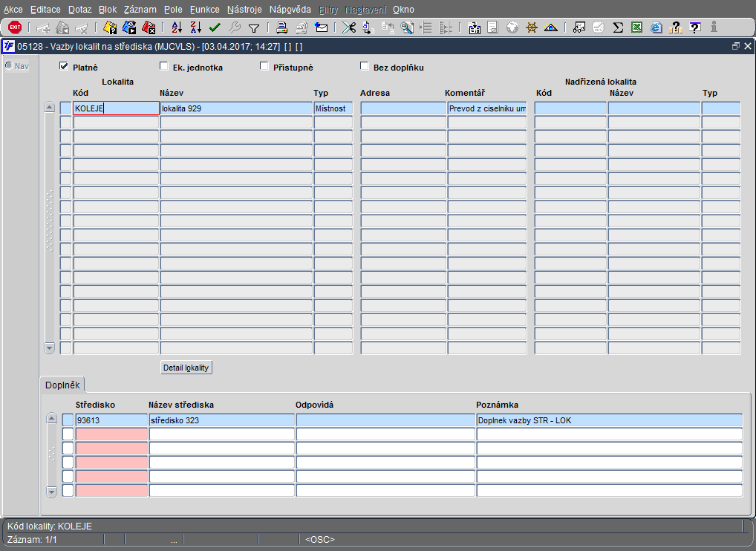Click the Odpovídá field in the 93613 row
The height and width of the screenshot is (551, 756).
click(x=385, y=420)
